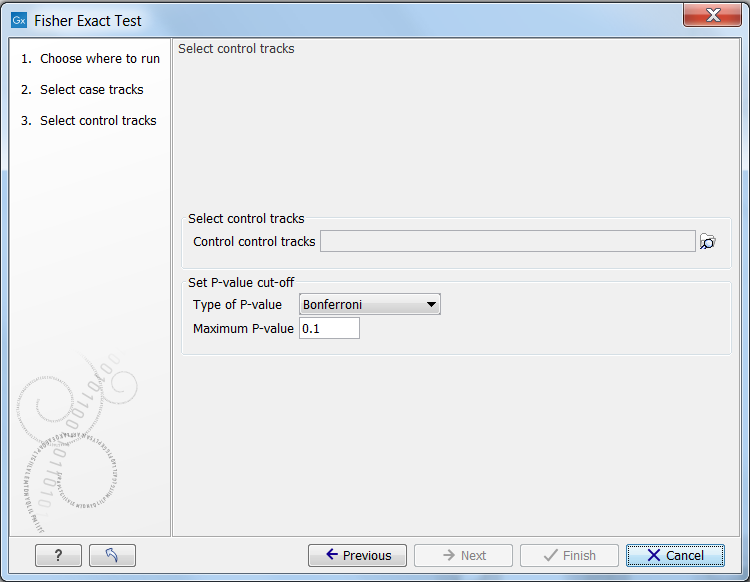
Task: Click the Next button
Action: [463, 556]
